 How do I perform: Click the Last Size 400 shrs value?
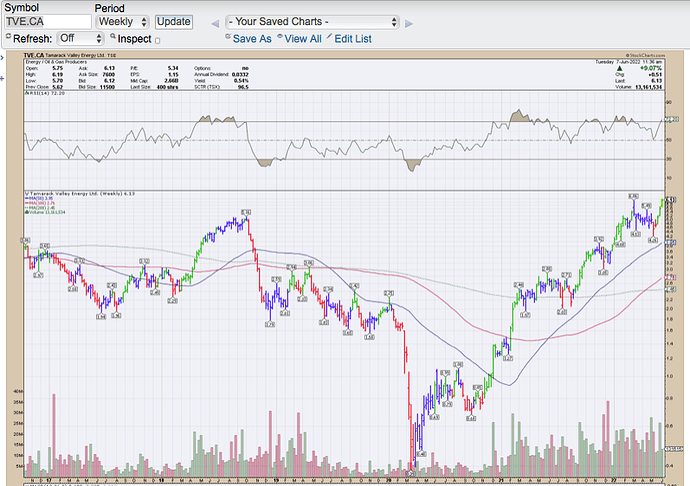(x=168, y=87)
